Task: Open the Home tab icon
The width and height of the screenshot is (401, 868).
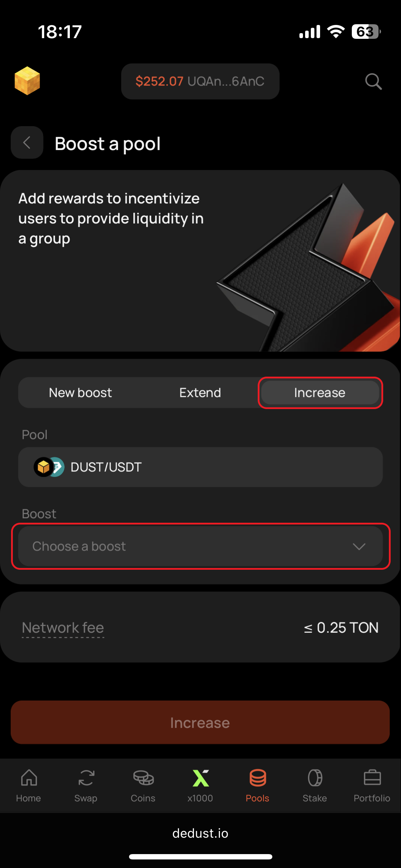Action: click(29, 777)
